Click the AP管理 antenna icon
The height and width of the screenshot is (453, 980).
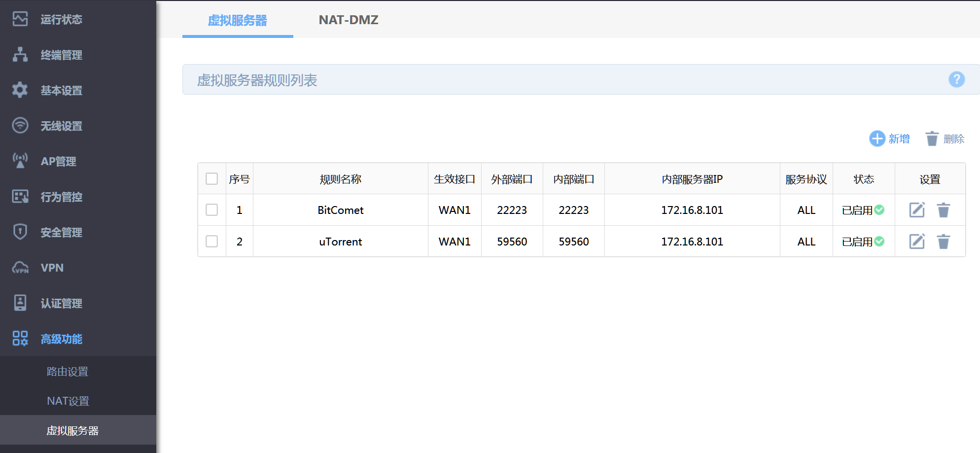tap(20, 161)
